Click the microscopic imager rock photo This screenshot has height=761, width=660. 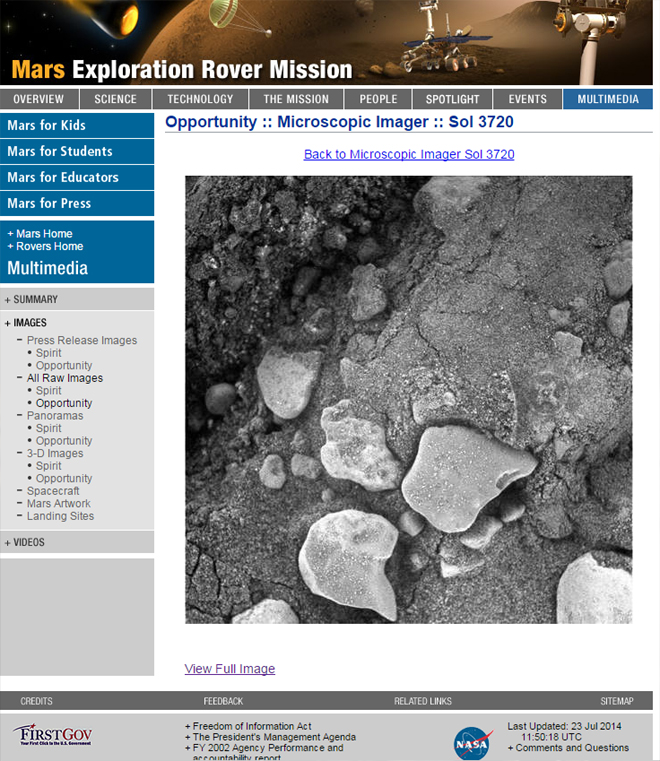tap(408, 399)
